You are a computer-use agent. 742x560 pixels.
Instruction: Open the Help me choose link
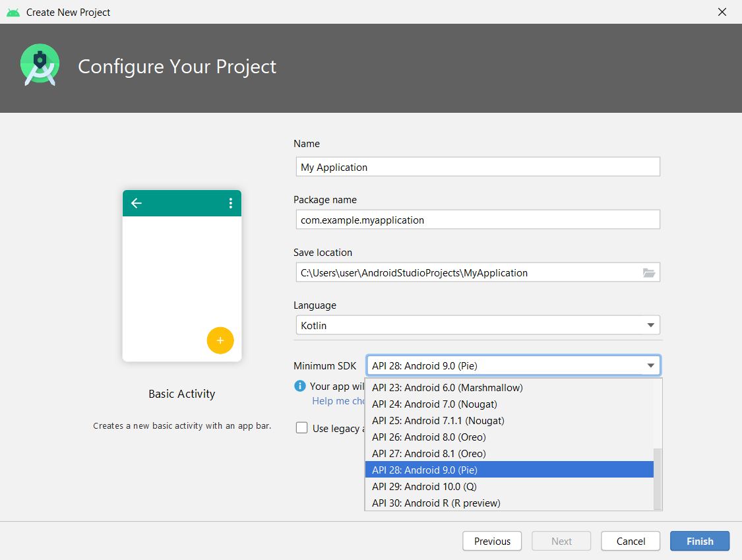[338, 401]
